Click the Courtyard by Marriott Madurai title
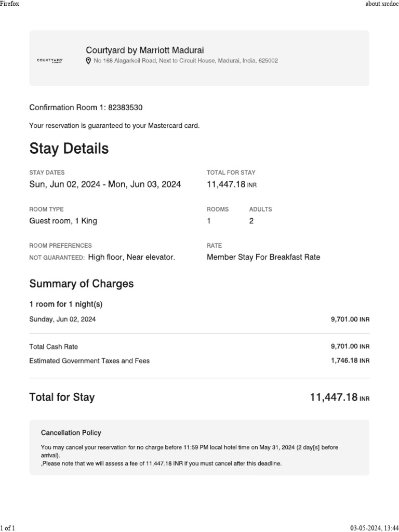399x532 pixels. coord(144,50)
